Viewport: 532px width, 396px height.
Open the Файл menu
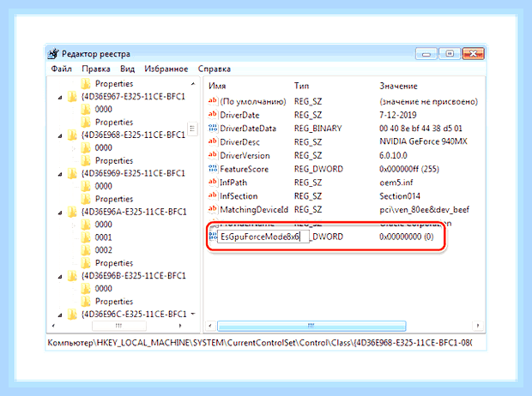pos(62,69)
